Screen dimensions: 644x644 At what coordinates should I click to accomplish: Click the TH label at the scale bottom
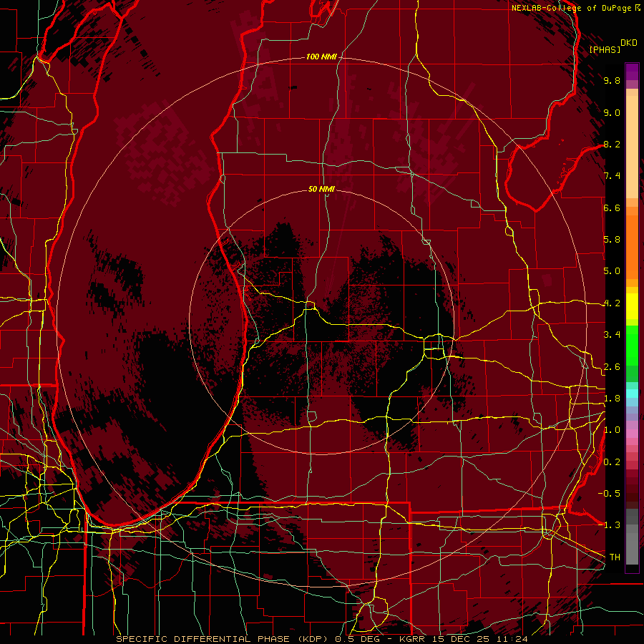point(615,557)
